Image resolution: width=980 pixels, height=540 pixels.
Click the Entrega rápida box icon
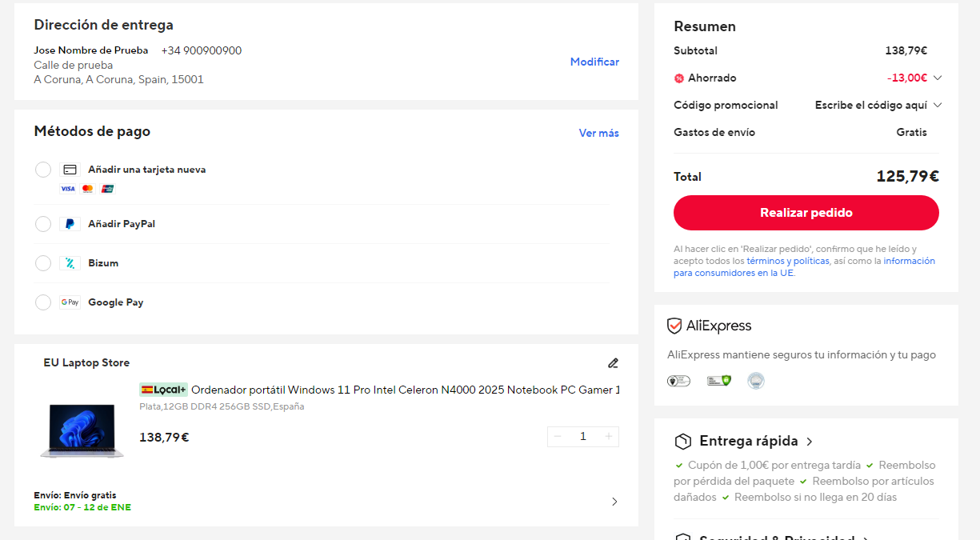click(682, 442)
